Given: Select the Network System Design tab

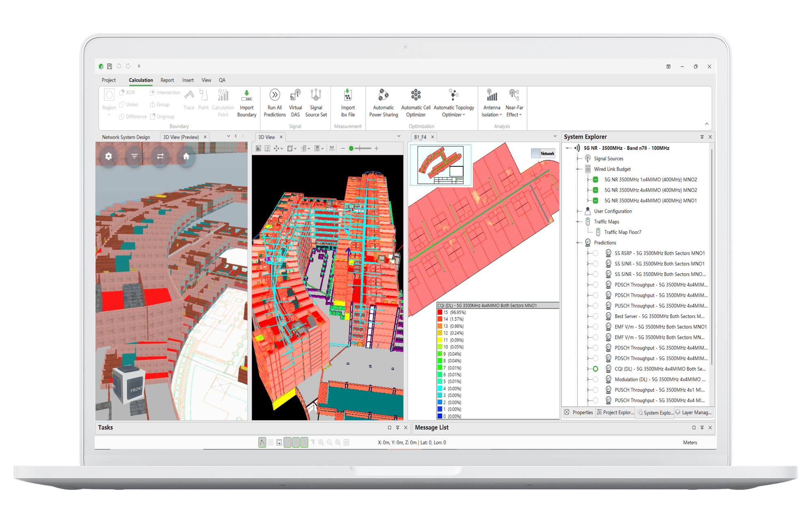Looking at the screenshot, I should tap(126, 137).
